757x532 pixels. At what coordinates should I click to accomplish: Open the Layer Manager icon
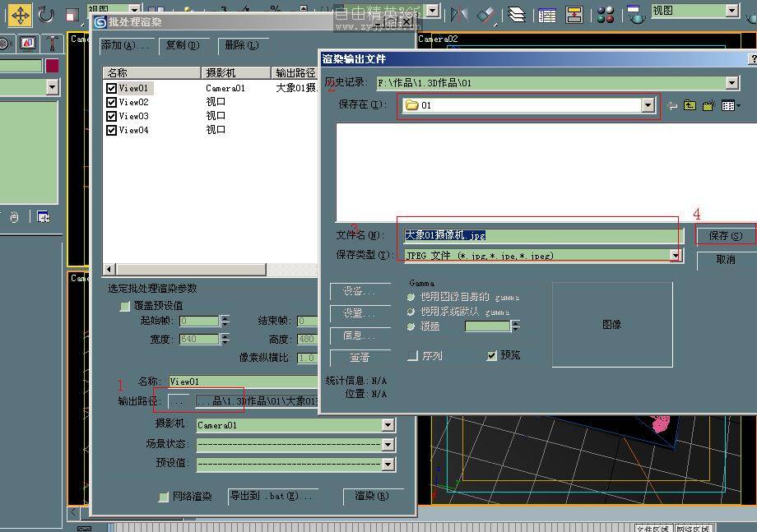click(x=517, y=14)
